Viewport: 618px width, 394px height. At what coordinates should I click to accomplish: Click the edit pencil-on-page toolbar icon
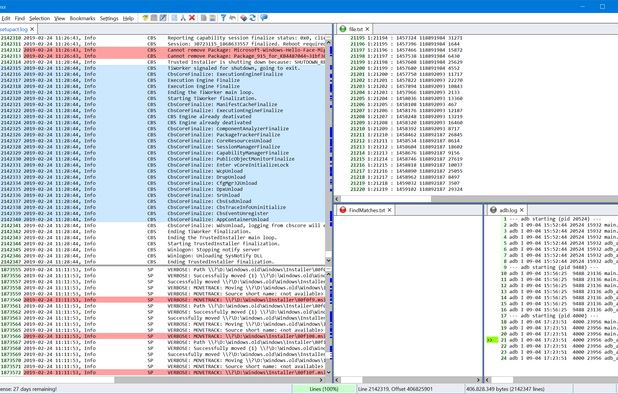coord(163,18)
